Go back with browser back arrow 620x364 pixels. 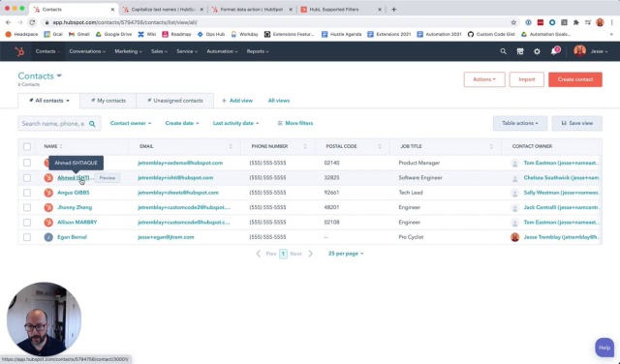[9, 22]
